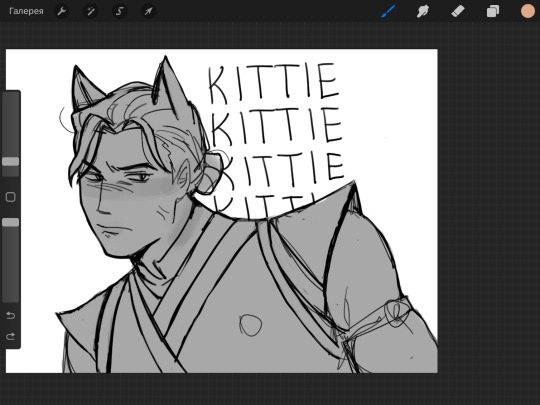Open the Галерея gallery
The height and width of the screenshot is (405, 540).
26,11
